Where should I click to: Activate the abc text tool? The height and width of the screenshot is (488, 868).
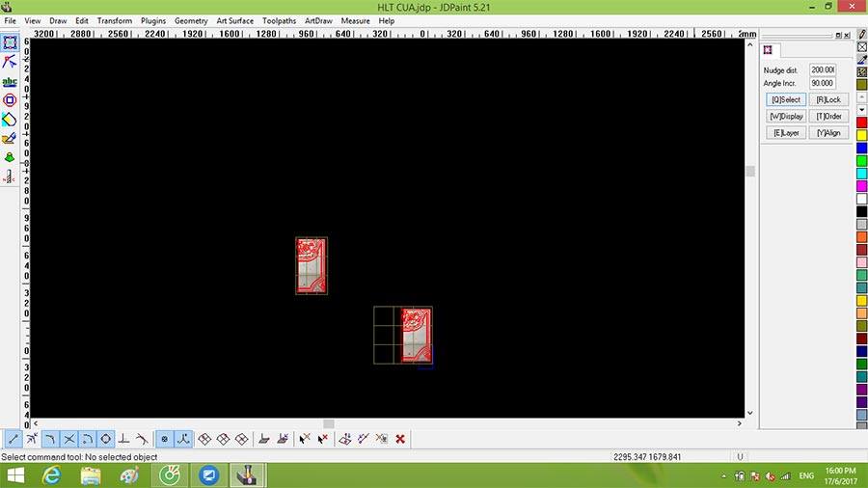click(10, 81)
